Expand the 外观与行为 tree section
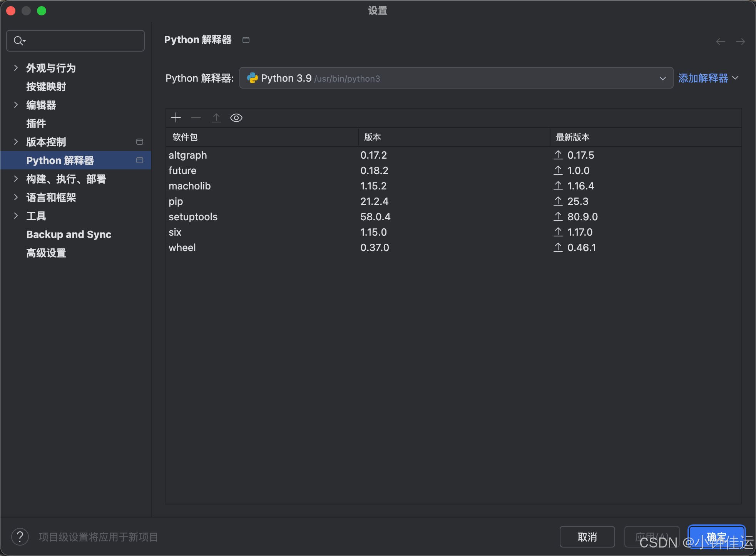Viewport: 756px width, 556px height. pos(16,68)
